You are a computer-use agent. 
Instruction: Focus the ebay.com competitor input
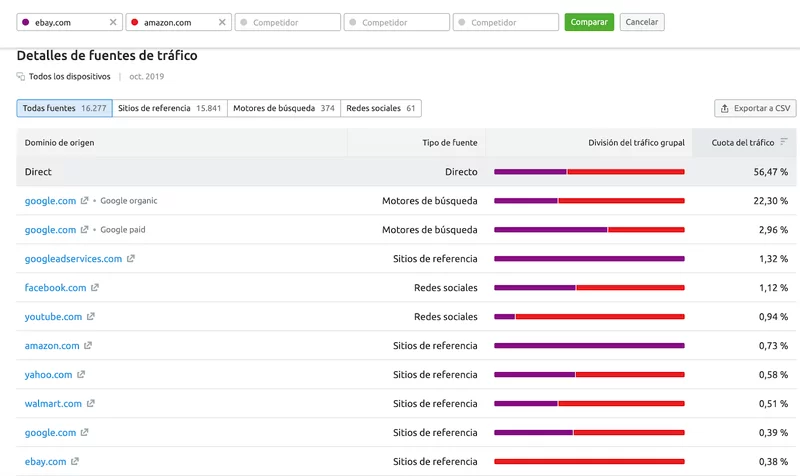[69, 22]
